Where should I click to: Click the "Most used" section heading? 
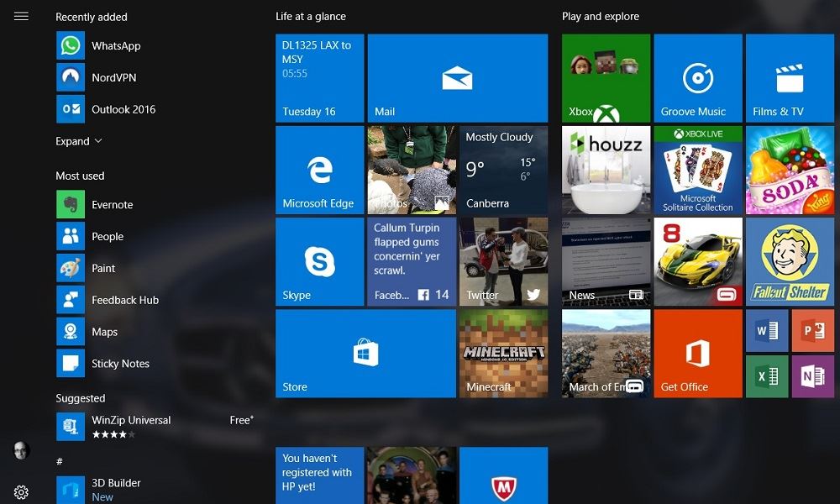click(81, 176)
